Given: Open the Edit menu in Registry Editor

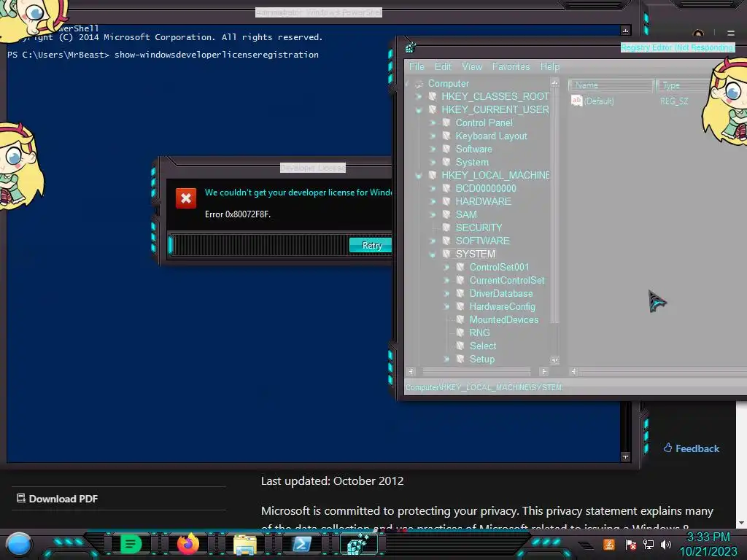Looking at the screenshot, I should pos(443,66).
